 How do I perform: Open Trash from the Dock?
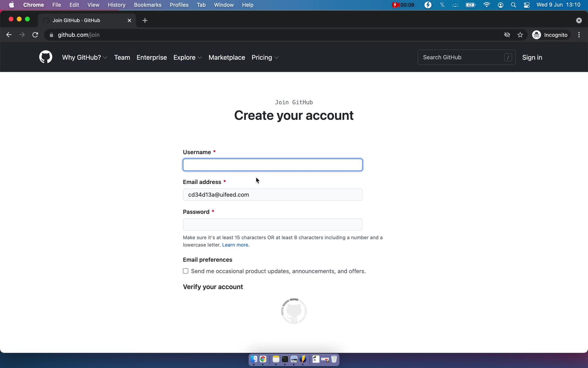coord(334,359)
